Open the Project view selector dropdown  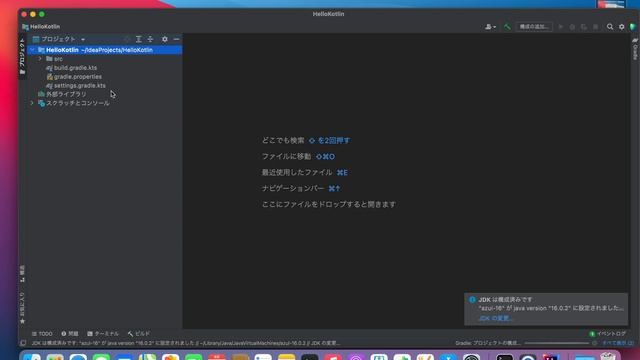(59, 39)
